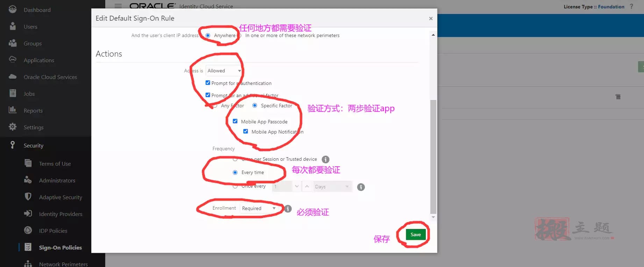
Task: Click the Reports chart icon
Action: point(13,110)
